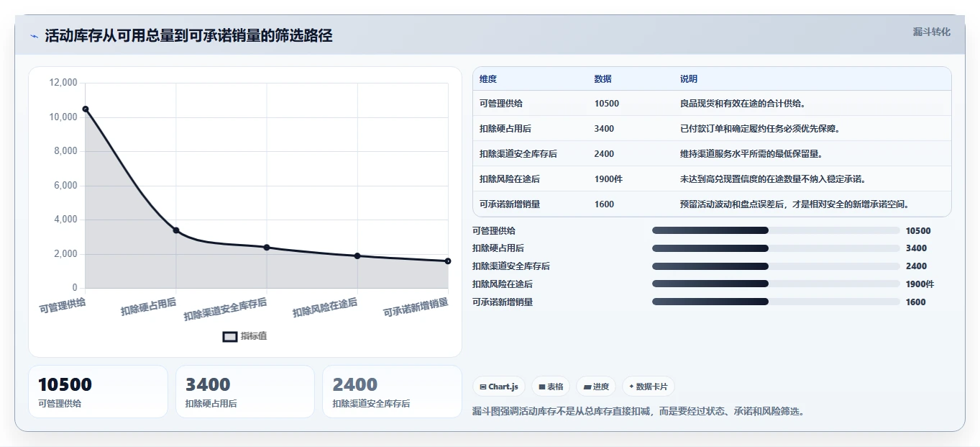Click the 1900件 value in the table
Image resolution: width=980 pixels, height=447 pixels.
(x=609, y=179)
